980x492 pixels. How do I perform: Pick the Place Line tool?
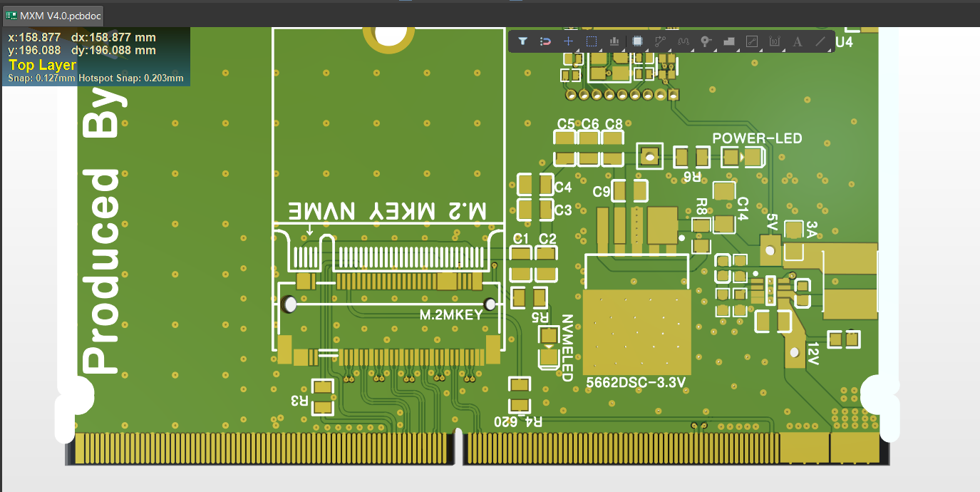820,41
